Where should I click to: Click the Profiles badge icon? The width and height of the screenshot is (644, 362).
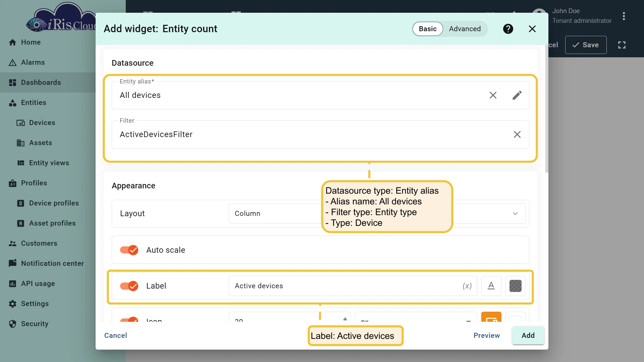point(13,183)
